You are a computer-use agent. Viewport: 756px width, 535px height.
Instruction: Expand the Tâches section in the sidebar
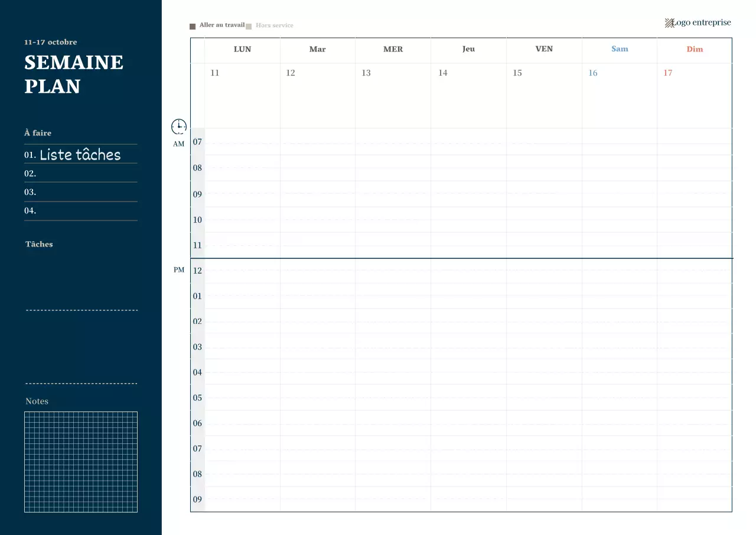tap(38, 244)
